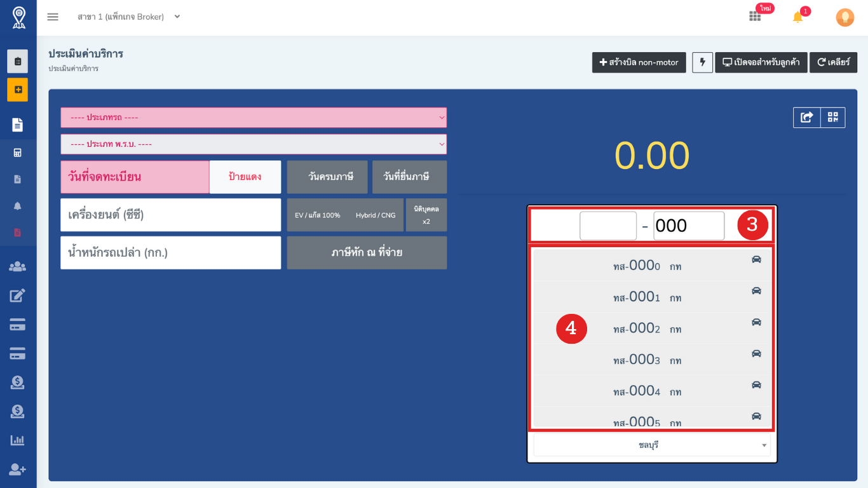Image resolution: width=868 pixels, height=488 pixels.
Task: Open the orange notification bell with badge 1
Action: (x=798, y=17)
